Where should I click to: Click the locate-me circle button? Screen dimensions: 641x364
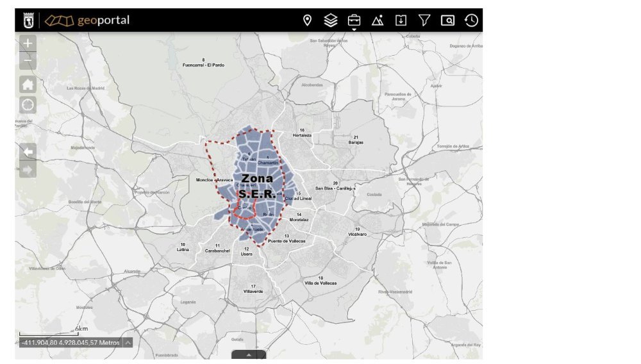pyautogui.click(x=28, y=105)
